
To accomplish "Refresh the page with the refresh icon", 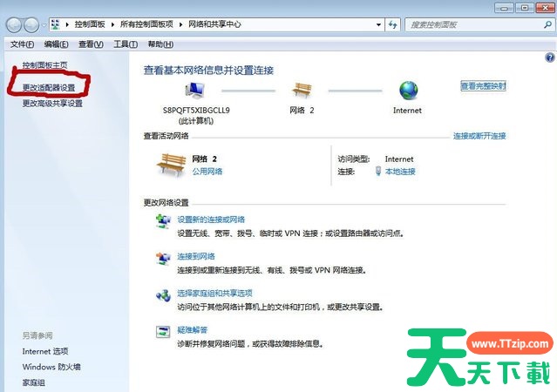I will [392, 25].
